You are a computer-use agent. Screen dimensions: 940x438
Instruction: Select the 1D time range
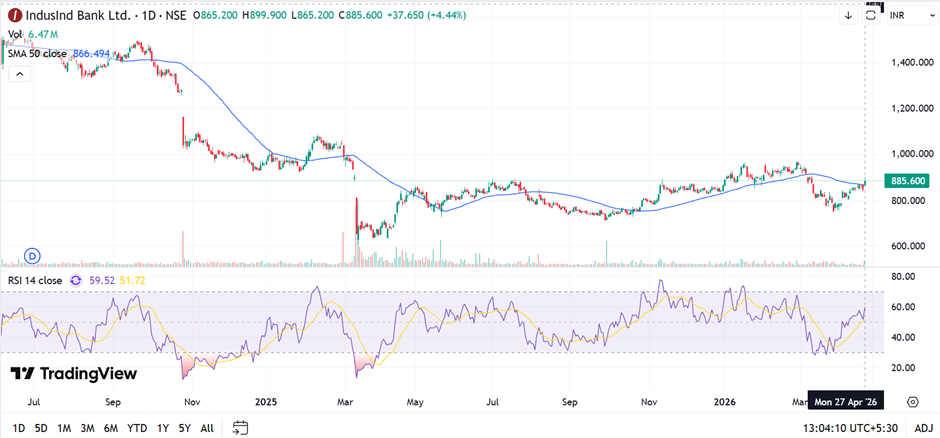pos(18,428)
